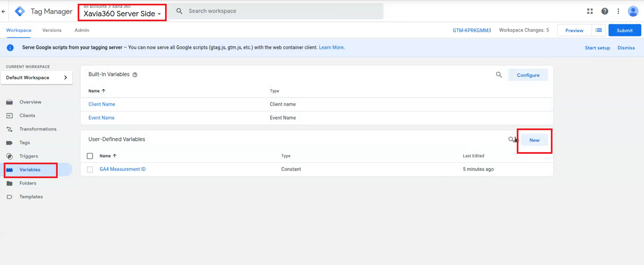
Task: Click the list icon next to Preview
Action: pyautogui.click(x=599, y=30)
